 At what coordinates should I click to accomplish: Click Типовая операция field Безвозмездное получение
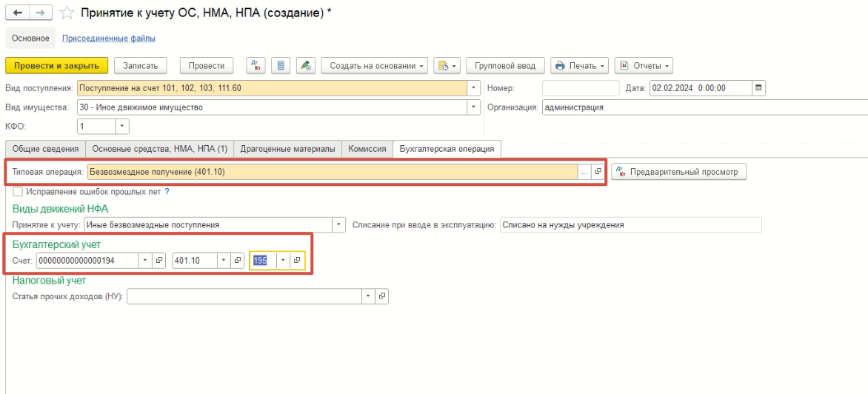pyautogui.click(x=332, y=172)
